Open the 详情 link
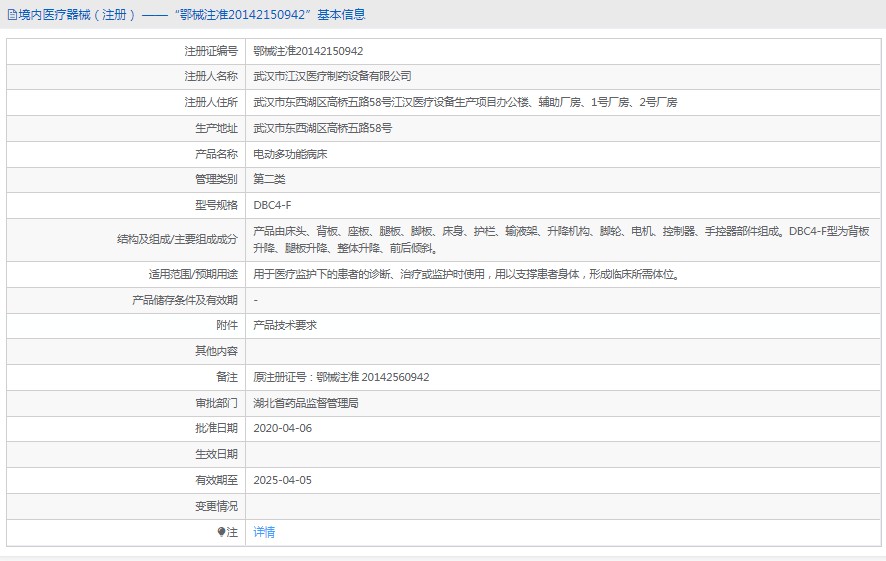 (264, 532)
